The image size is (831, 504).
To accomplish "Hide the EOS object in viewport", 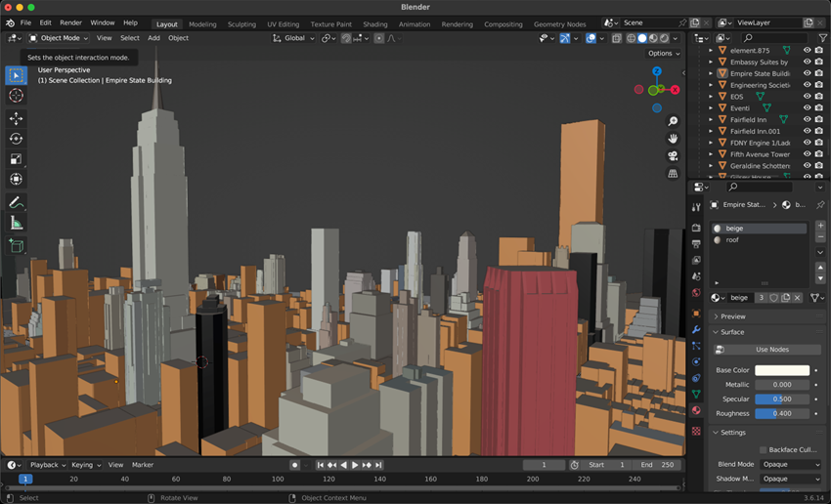I will click(808, 97).
